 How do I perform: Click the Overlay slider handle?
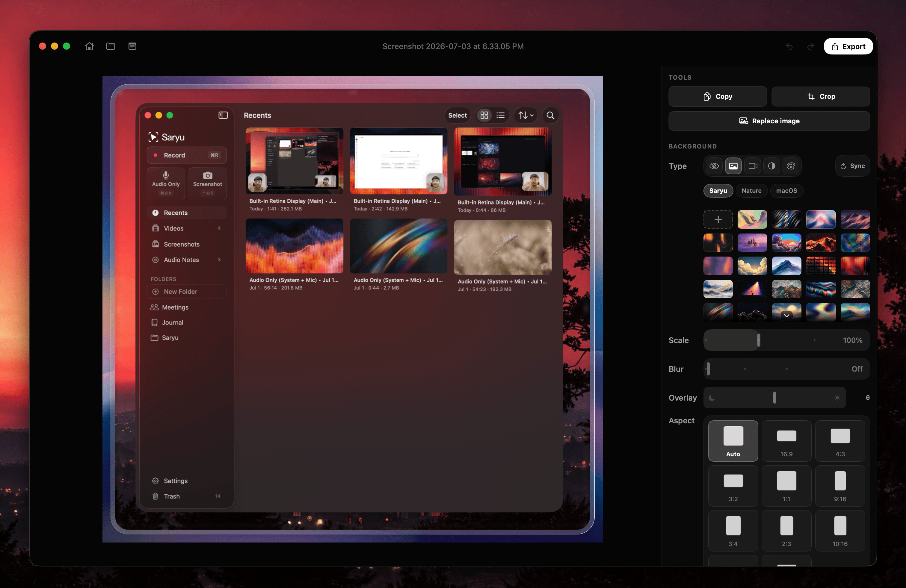tap(775, 398)
